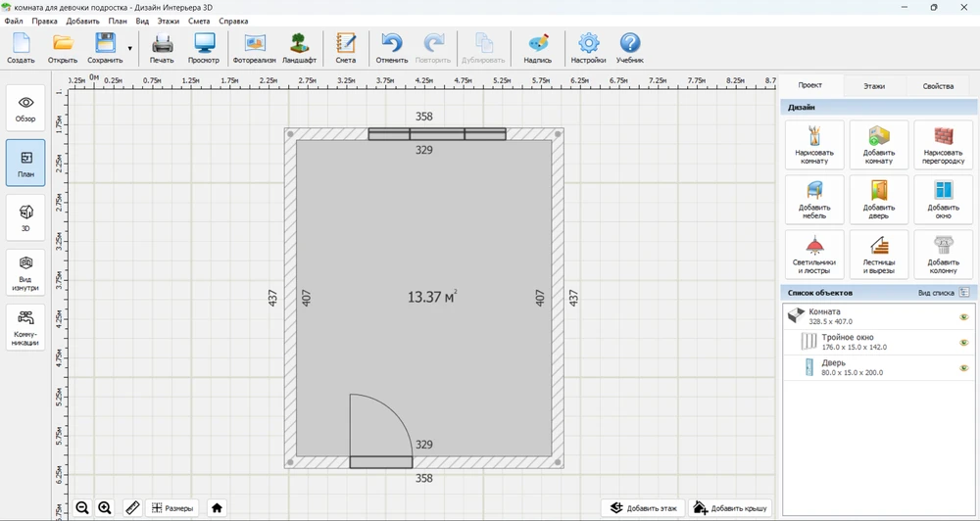Viewport: 980px width, 521px height.
Task: Click Добавить мебель furniture icon
Action: 814,199
